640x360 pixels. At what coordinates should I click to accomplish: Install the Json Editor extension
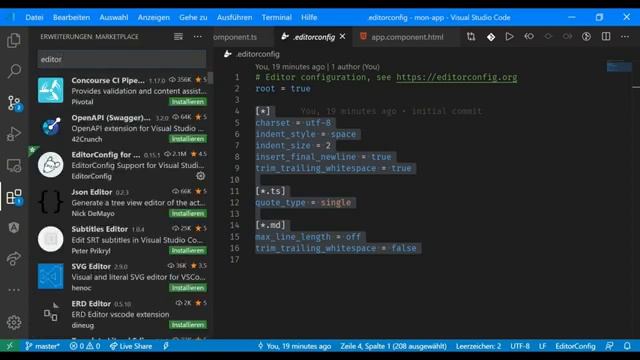[x=188, y=213]
